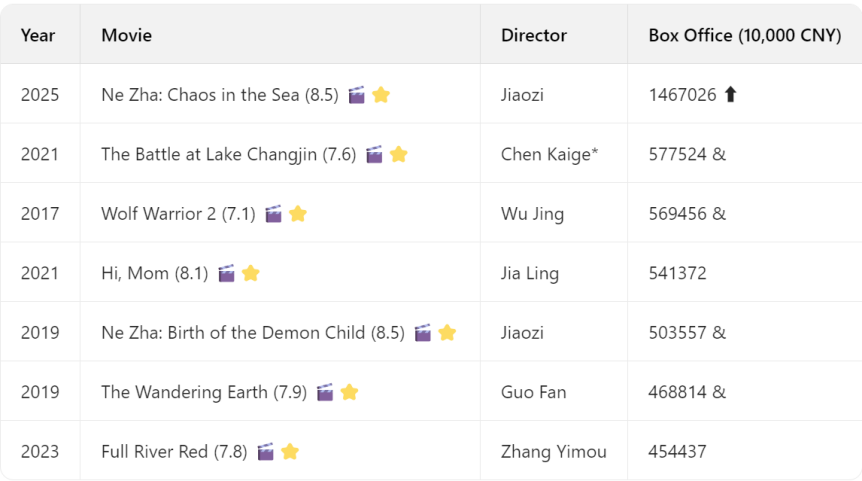The image size is (862, 481).
Task: Click the clapperboard icon beside Ne Zha: Birth of the Demon Child
Action: coord(423,333)
